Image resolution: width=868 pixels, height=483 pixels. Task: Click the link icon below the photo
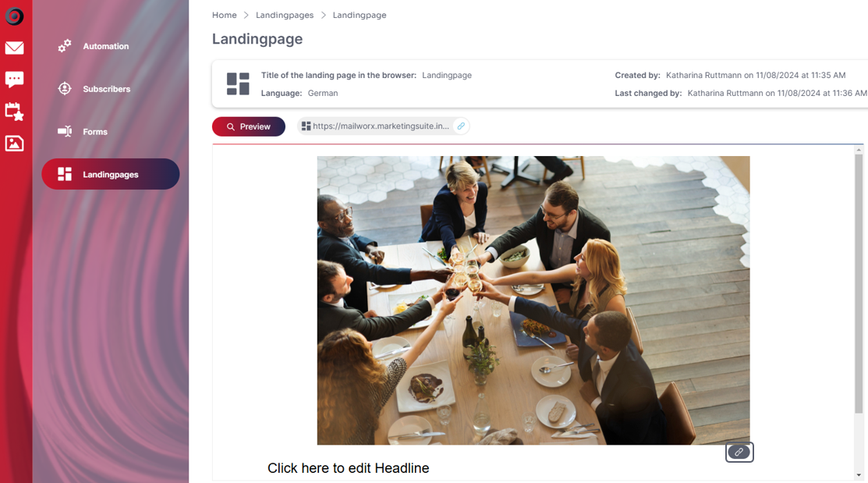pos(739,452)
